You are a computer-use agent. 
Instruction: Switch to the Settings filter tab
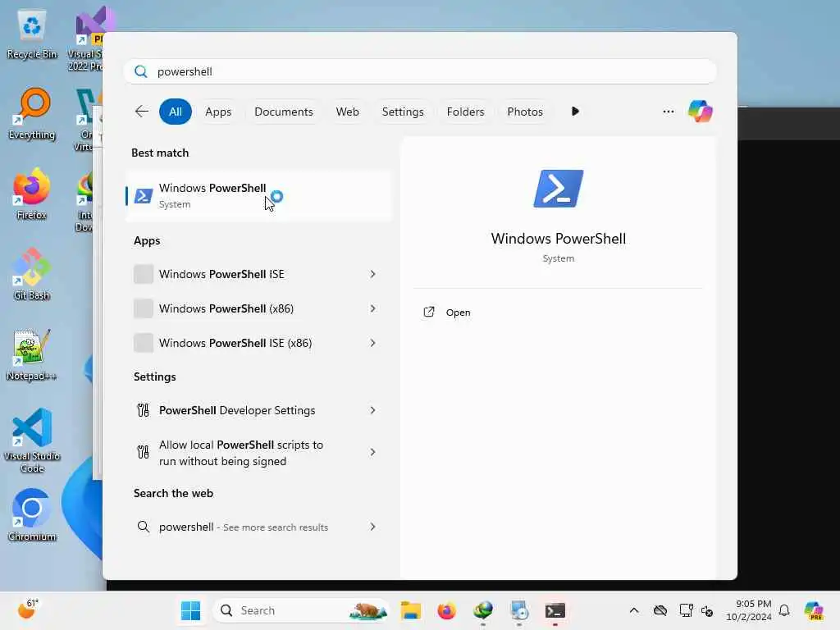click(403, 112)
